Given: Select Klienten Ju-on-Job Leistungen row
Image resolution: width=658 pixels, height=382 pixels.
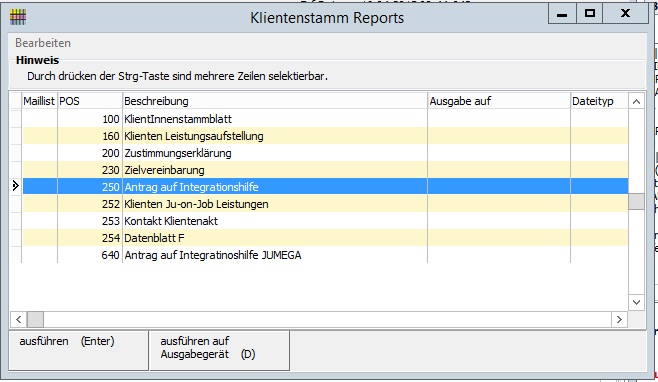Looking at the screenshot, I should [325, 204].
